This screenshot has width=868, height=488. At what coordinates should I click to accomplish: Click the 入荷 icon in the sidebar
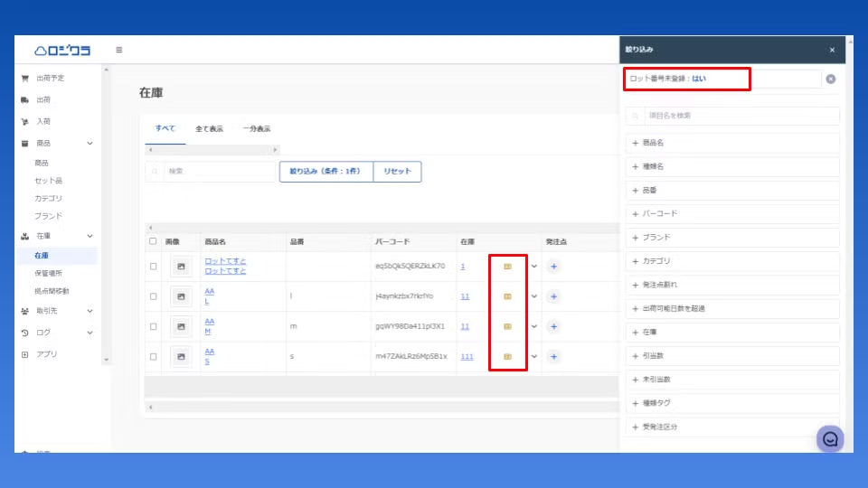click(x=25, y=121)
